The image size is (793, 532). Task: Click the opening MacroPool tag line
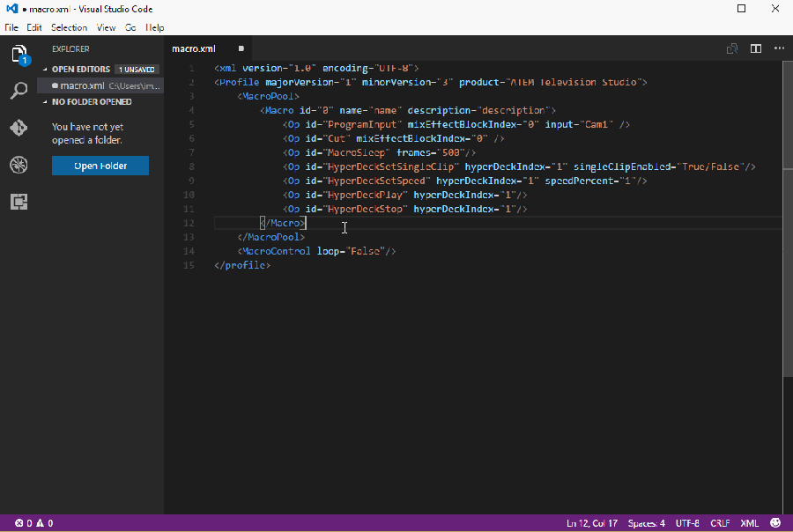pyautogui.click(x=269, y=96)
